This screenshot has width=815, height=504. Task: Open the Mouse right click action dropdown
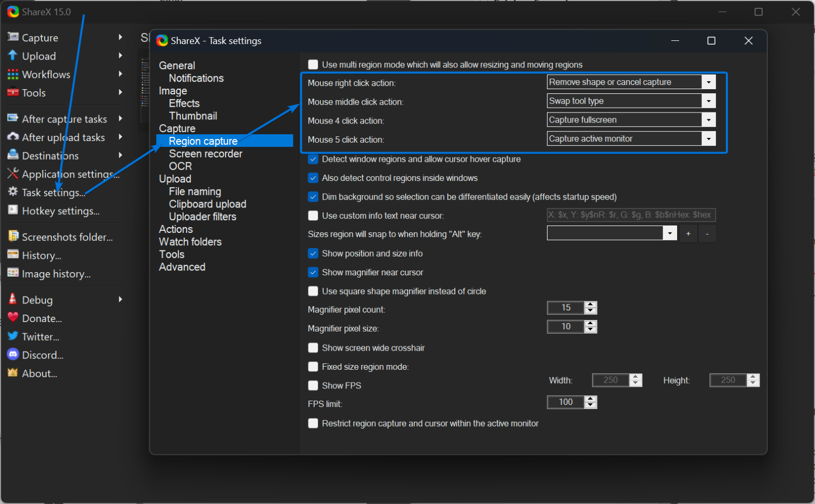[x=708, y=82]
